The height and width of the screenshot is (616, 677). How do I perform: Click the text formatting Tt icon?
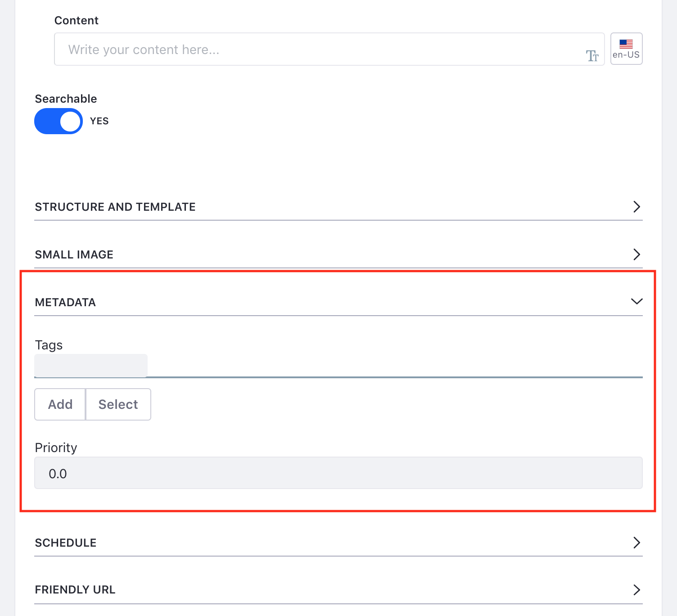tap(592, 56)
